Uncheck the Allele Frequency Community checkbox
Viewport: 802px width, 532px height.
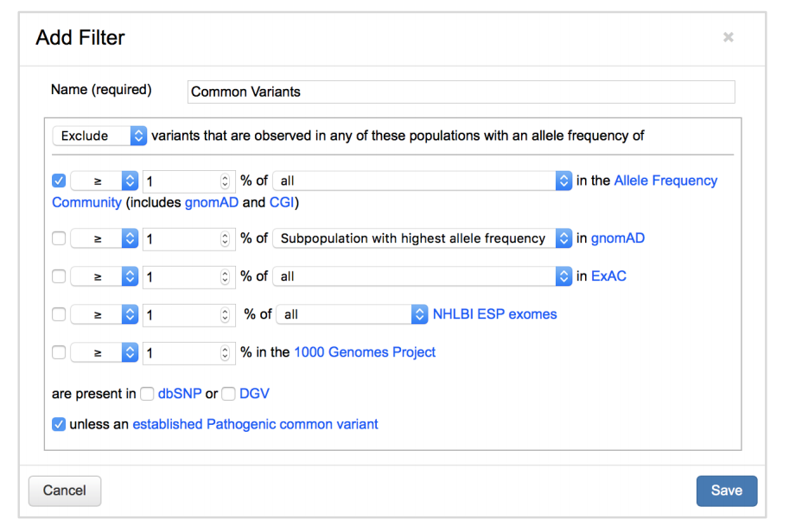pyautogui.click(x=59, y=180)
